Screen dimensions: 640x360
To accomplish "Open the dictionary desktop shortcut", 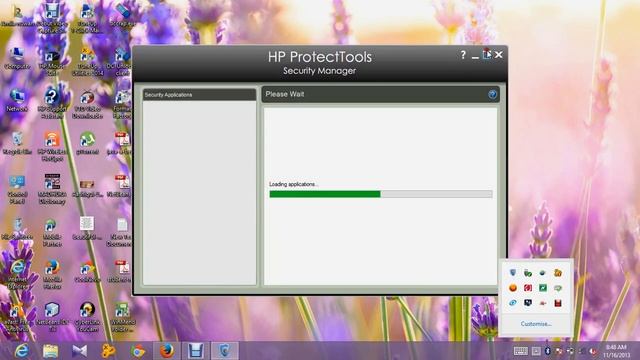I will (52, 189).
